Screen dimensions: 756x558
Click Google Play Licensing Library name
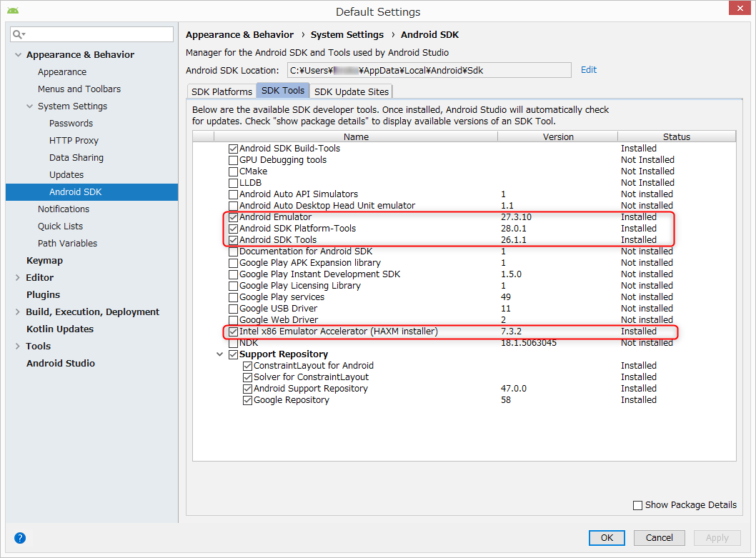300,286
